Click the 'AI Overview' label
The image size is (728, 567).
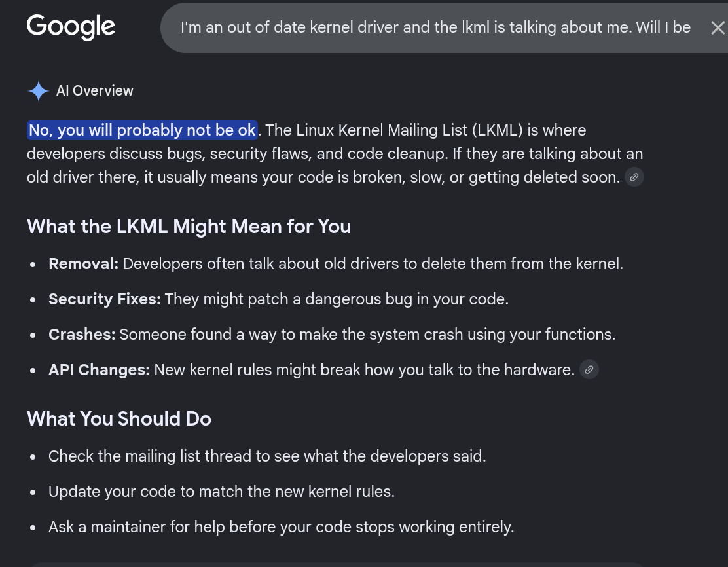coord(95,90)
